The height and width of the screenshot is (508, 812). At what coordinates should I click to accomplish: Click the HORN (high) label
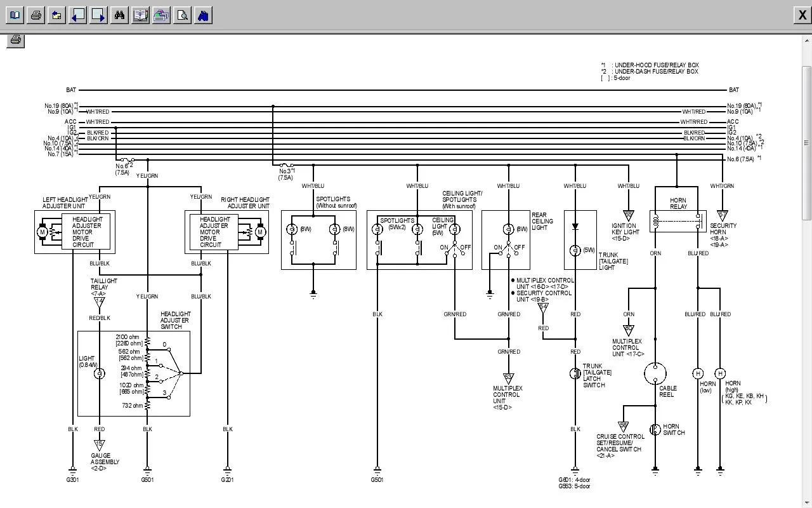click(733, 386)
